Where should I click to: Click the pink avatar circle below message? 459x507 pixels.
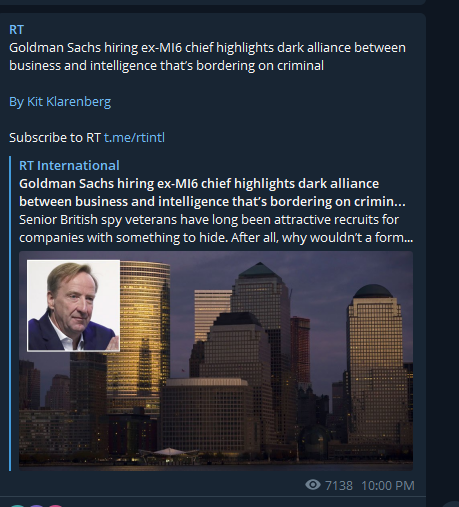[x=55, y=506]
